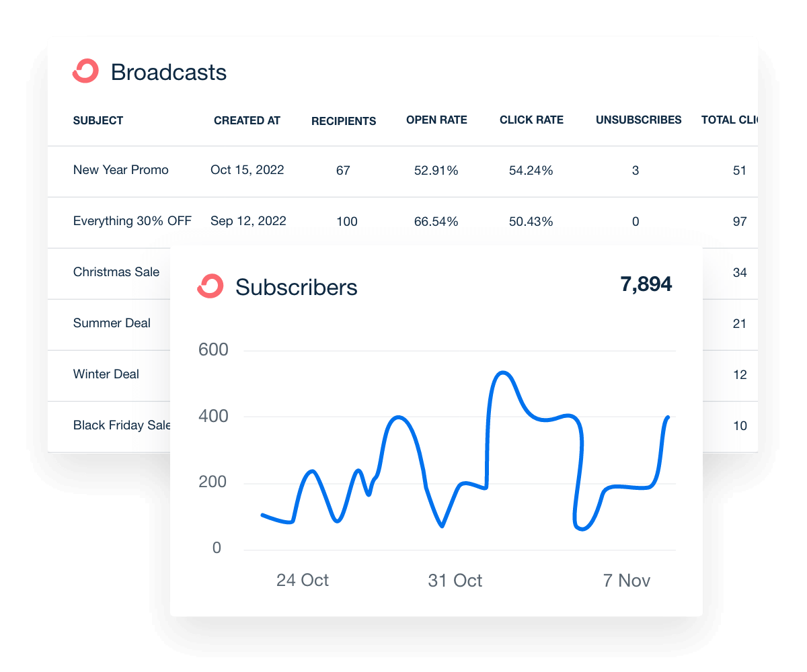Image resolution: width=807 pixels, height=672 pixels.
Task: Open the Black Friday Sale broadcast
Action: tap(121, 425)
